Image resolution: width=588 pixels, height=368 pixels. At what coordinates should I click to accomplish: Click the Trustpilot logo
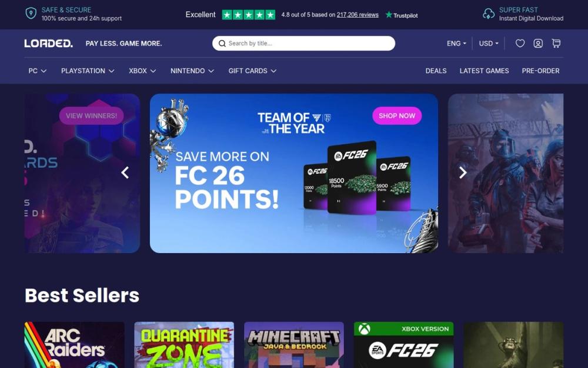[402, 15]
